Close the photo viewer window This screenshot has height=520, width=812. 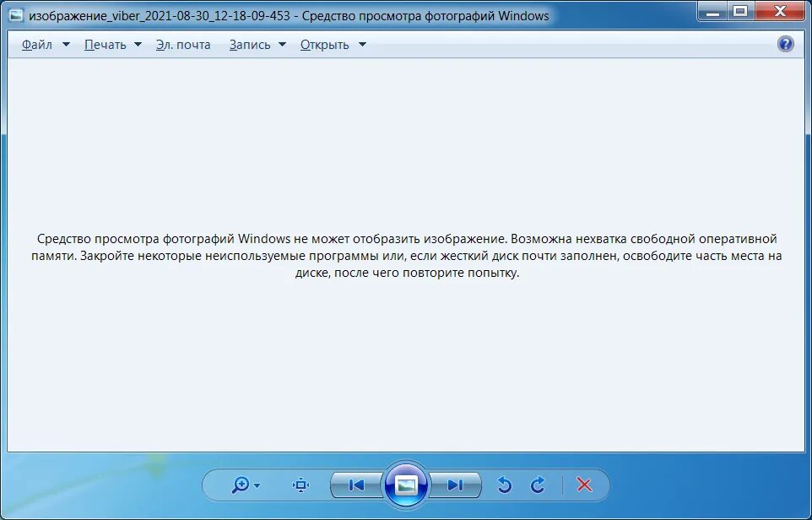780,11
